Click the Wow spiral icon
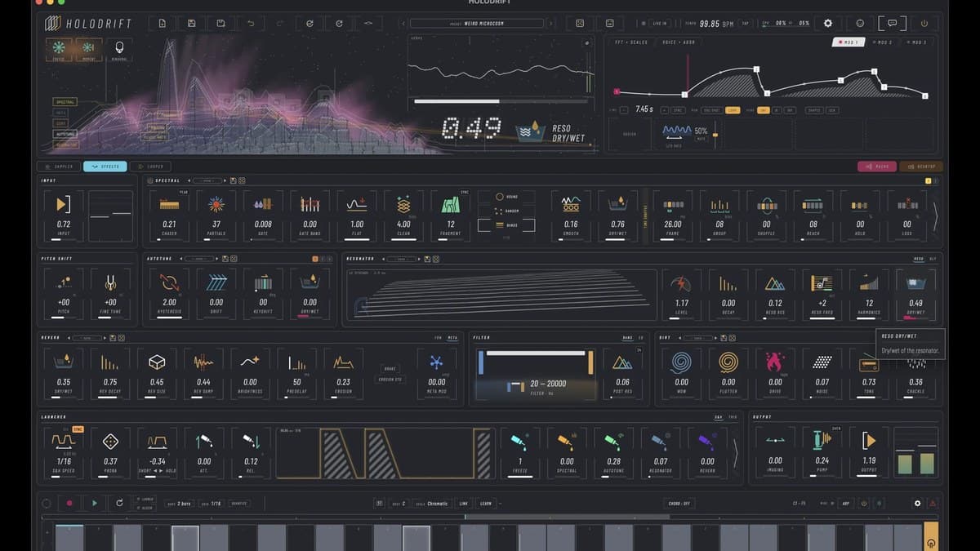 click(681, 362)
